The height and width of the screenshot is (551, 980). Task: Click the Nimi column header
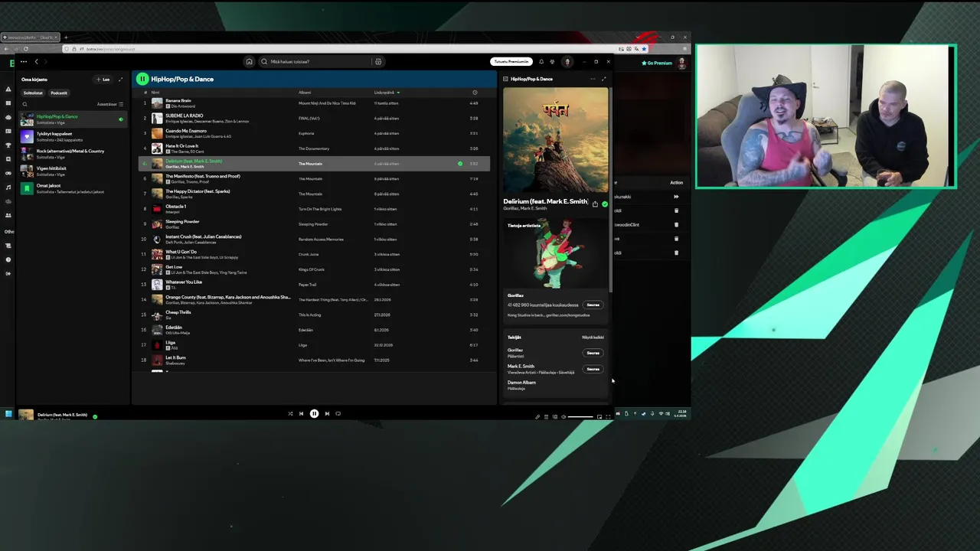[x=155, y=93]
